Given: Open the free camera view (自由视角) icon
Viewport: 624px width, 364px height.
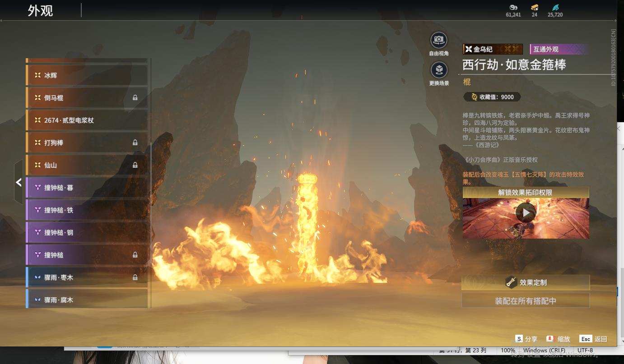Looking at the screenshot, I should pyautogui.click(x=438, y=40).
